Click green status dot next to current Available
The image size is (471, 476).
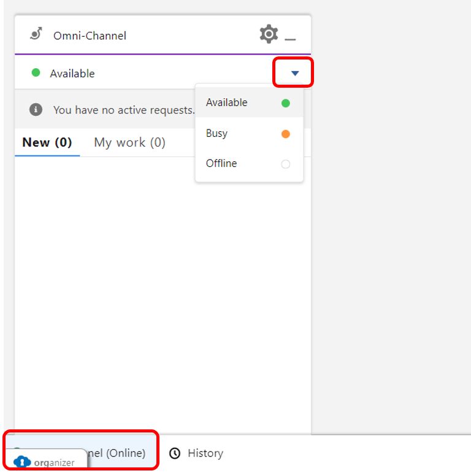click(36, 73)
